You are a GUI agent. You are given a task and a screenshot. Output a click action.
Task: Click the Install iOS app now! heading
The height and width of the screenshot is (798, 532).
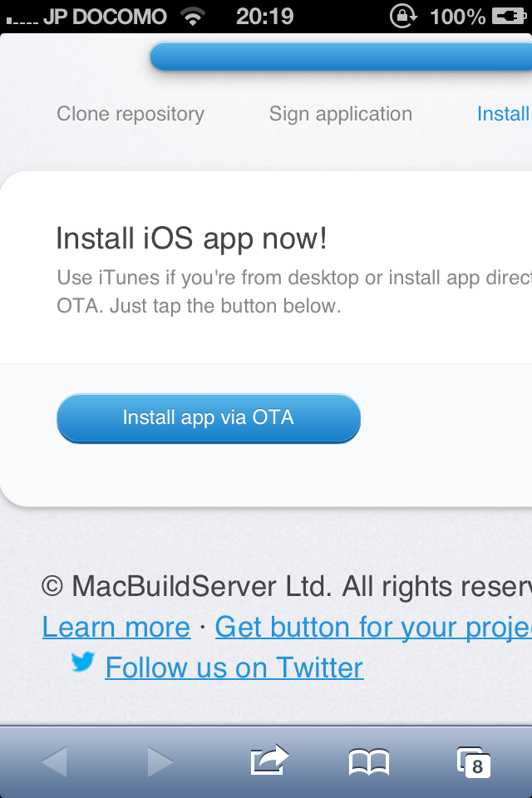point(191,239)
